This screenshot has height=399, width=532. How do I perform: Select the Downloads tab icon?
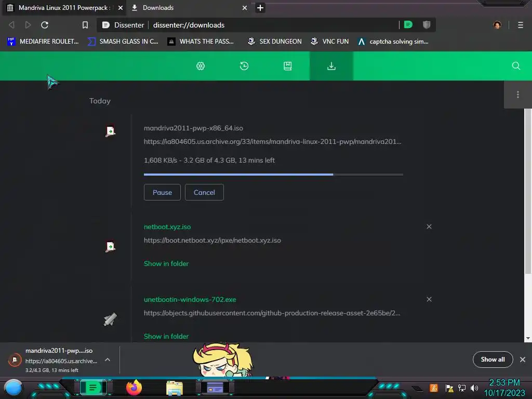(331, 66)
